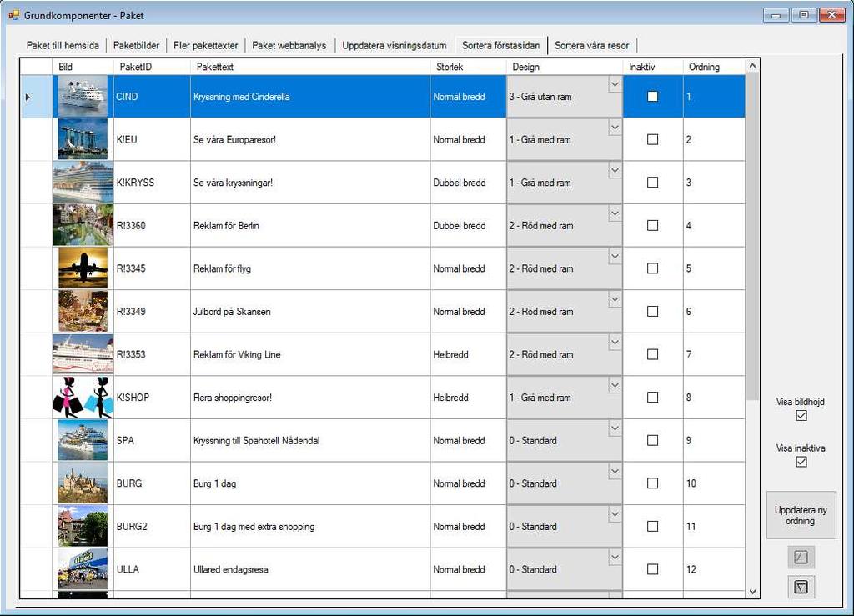
Task: Open the Paket webbanalys tab
Action: [x=289, y=46]
